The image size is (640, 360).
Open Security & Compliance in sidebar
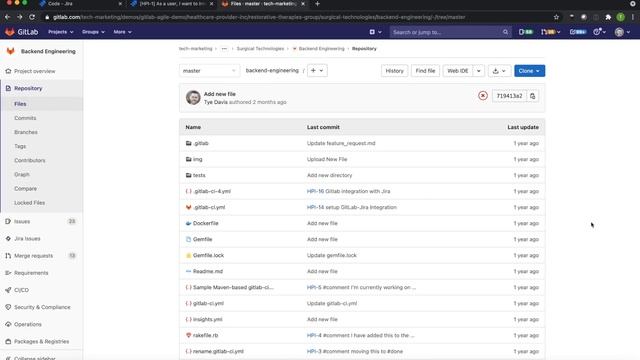coord(42,307)
